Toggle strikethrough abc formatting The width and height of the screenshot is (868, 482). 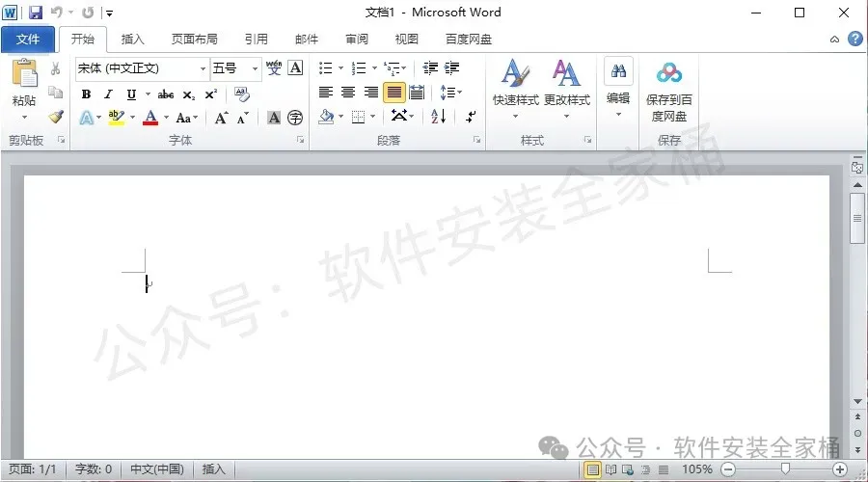click(166, 94)
